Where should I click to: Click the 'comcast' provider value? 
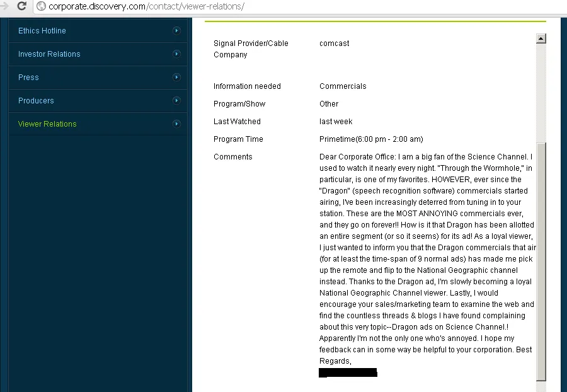click(x=334, y=43)
